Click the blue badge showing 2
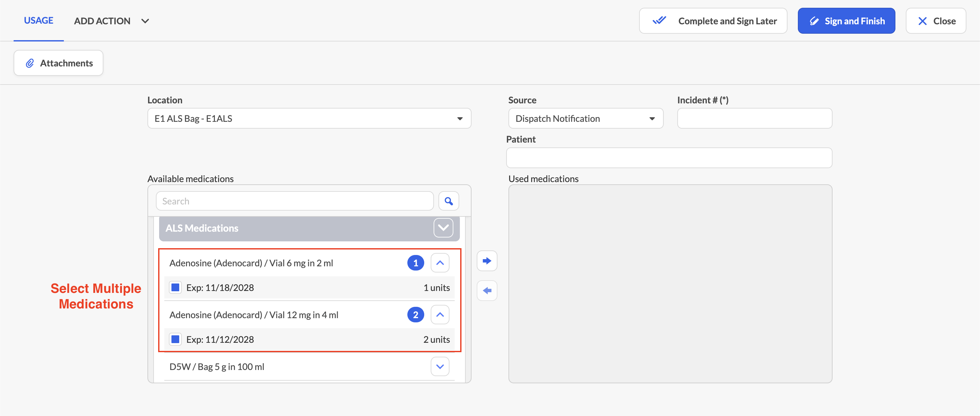 415,315
